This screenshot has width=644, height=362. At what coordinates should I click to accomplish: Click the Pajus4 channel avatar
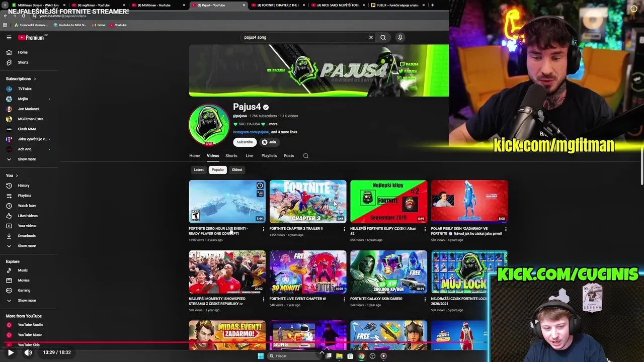[x=209, y=125]
